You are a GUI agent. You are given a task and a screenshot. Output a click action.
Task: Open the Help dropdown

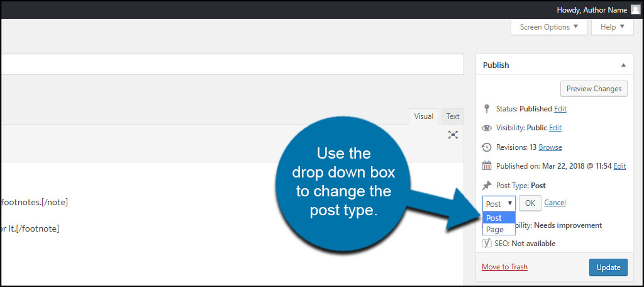point(613,27)
